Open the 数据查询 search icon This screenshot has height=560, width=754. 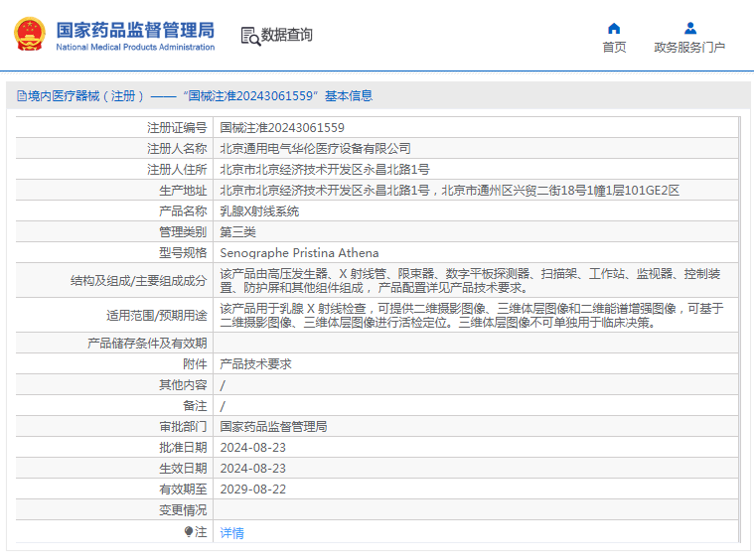click(250, 36)
